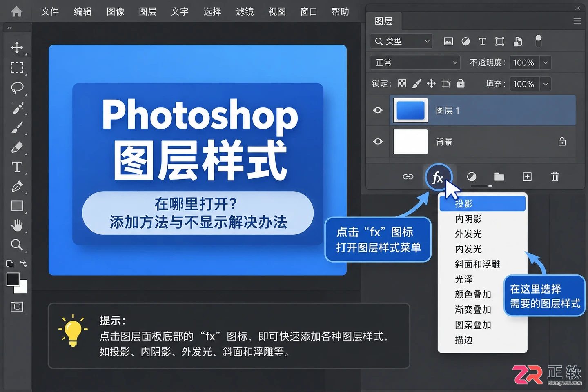Hide 背景 layer visibility
Screen dimensions: 588x392
378,141
